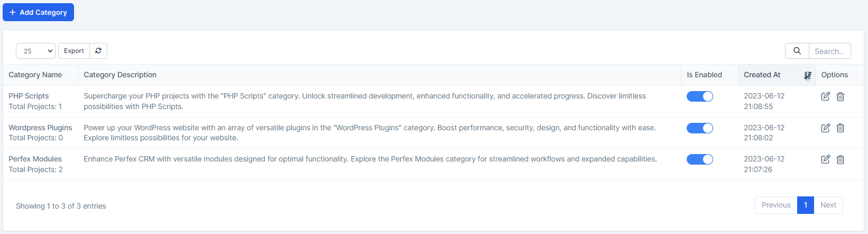Screen dimensions: 868x234
Task: Focus the Search input field
Action: (x=829, y=51)
